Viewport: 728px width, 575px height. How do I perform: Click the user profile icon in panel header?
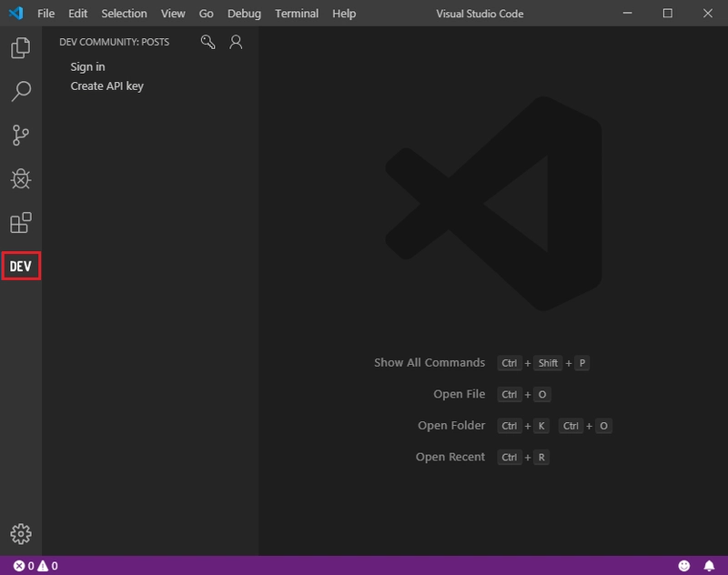click(236, 42)
